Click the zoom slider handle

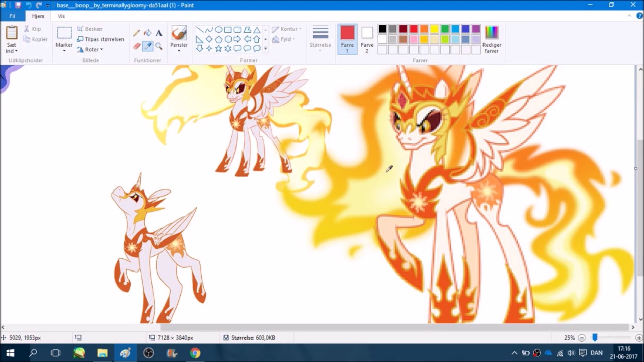595,338
